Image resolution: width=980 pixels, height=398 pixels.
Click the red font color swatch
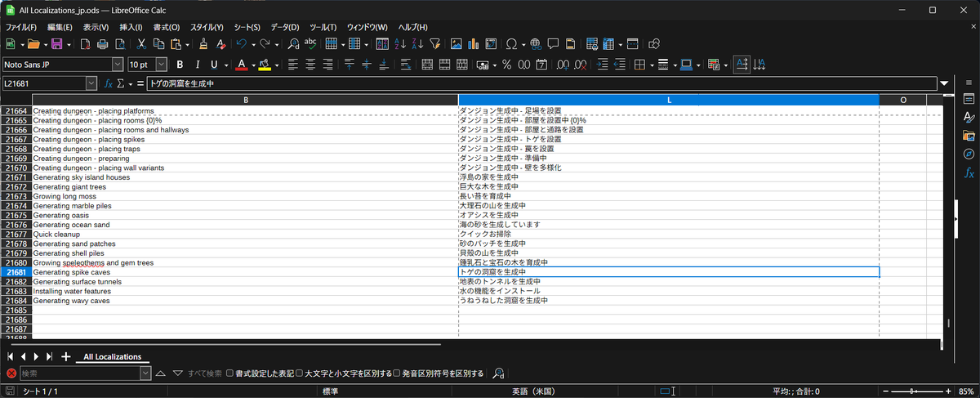point(241,65)
